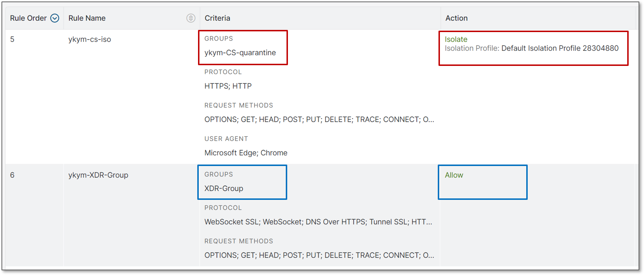Click the XDR-Group group value
The image size is (644, 275).
(x=224, y=188)
